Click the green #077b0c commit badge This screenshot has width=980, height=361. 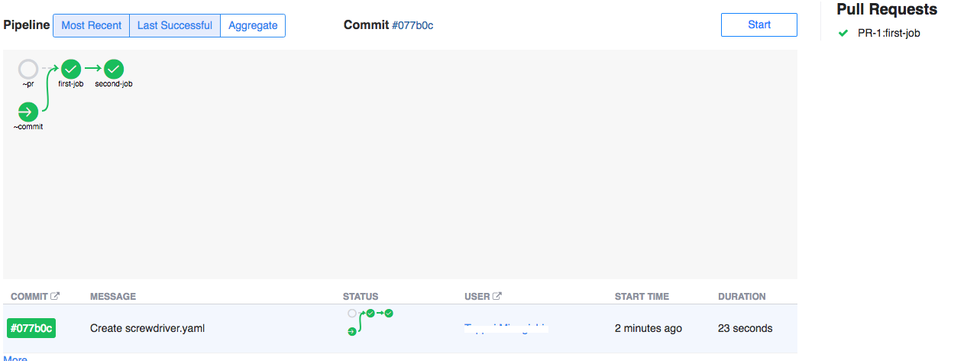[31, 328]
